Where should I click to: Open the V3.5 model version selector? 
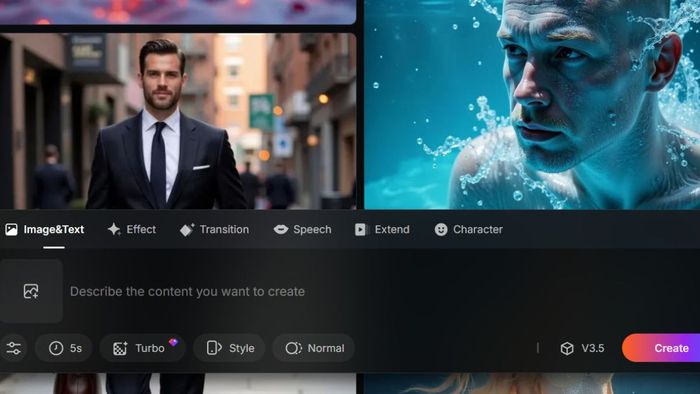(583, 348)
